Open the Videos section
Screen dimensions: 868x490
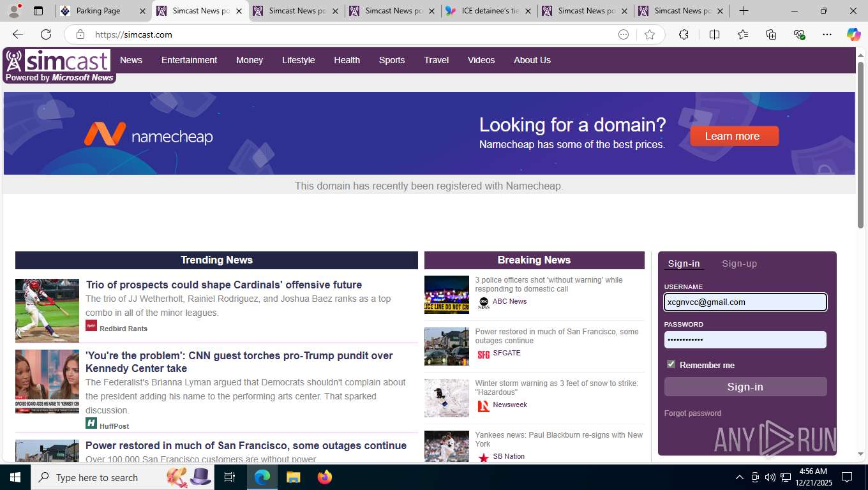481,60
